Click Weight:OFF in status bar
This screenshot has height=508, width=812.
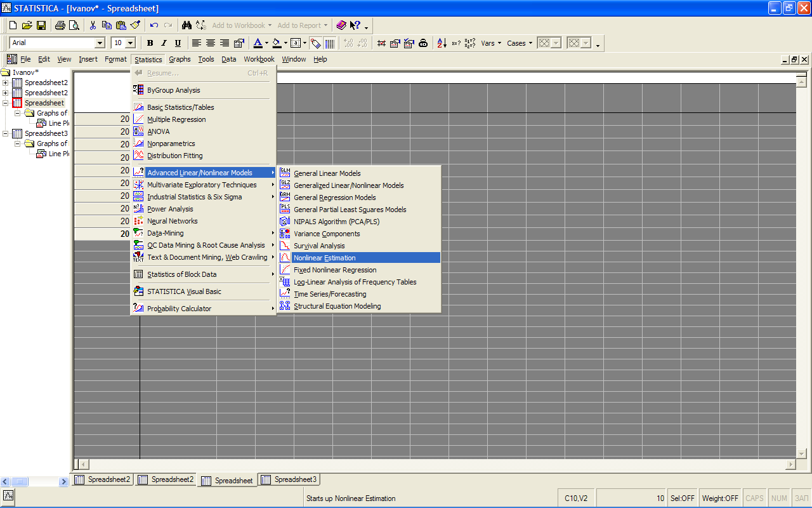coord(720,498)
